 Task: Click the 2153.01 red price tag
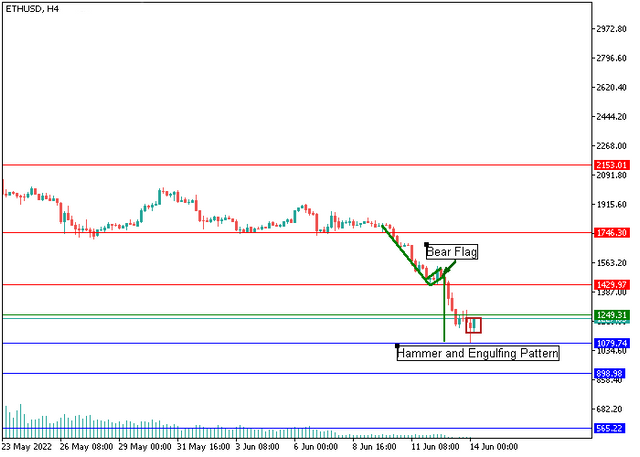point(611,165)
